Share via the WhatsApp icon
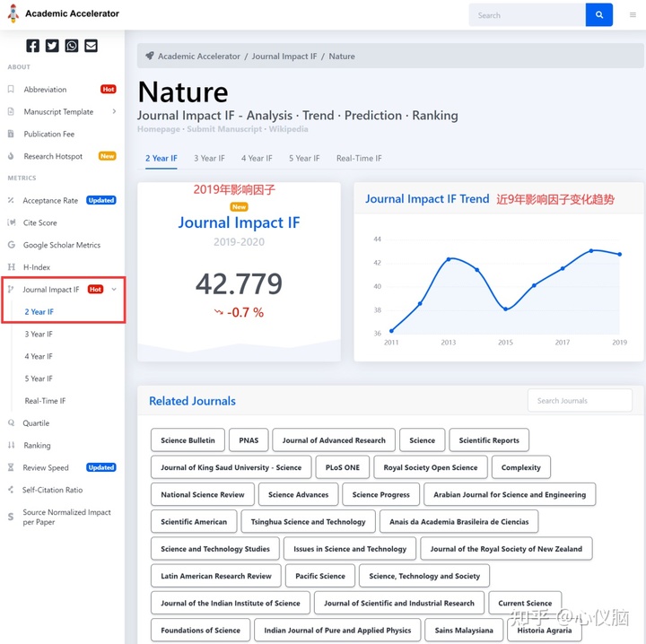 pyautogui.click(x=71, y=46)
